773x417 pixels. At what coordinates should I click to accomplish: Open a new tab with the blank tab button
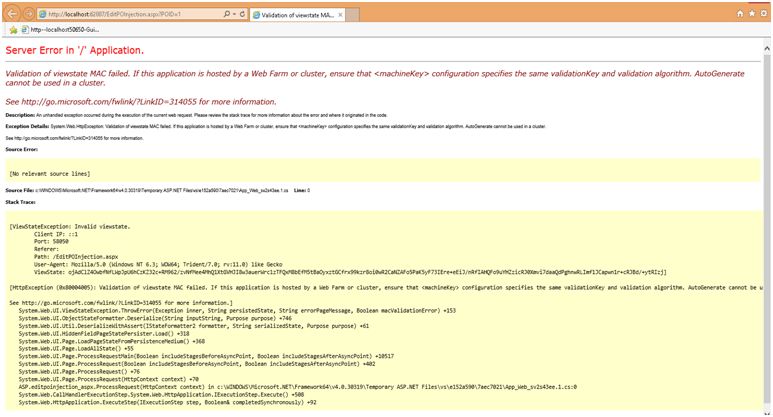coord(352,15)
